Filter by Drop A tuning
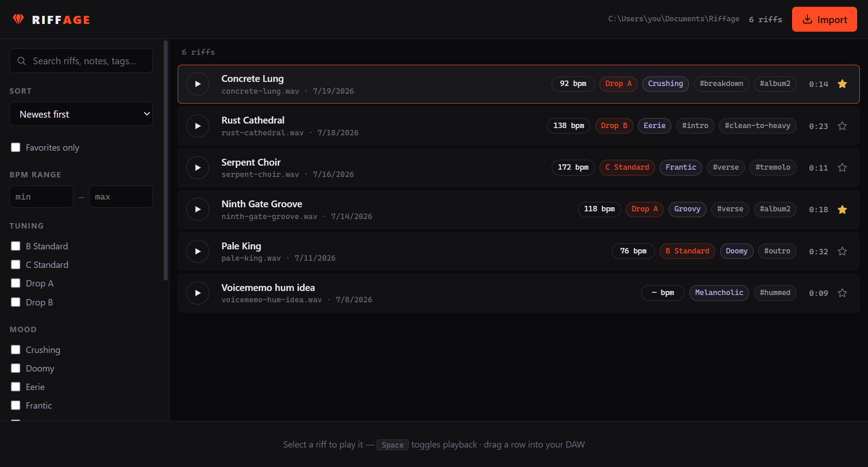Screen dimensions: 868x467 (16, 283)
